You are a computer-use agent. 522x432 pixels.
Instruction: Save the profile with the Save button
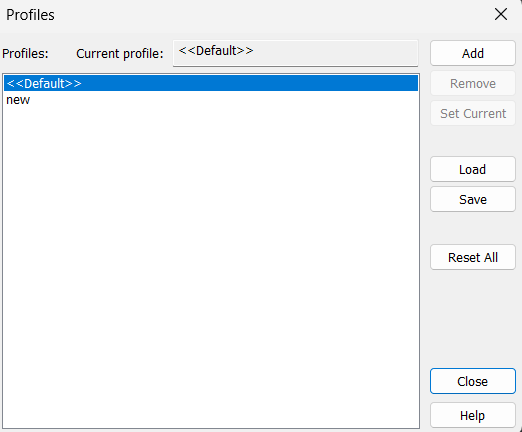point(473,199)
